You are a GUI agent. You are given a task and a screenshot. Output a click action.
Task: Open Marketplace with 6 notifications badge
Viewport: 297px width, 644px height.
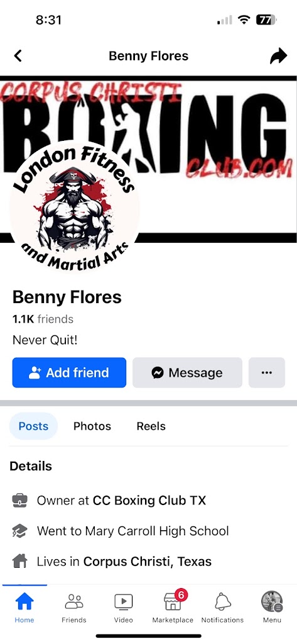173,601
